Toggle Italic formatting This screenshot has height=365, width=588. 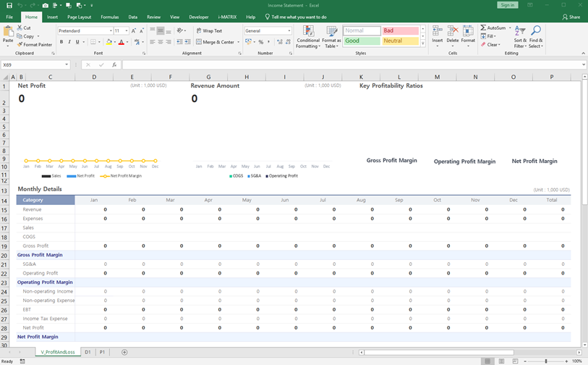(70, 42)
